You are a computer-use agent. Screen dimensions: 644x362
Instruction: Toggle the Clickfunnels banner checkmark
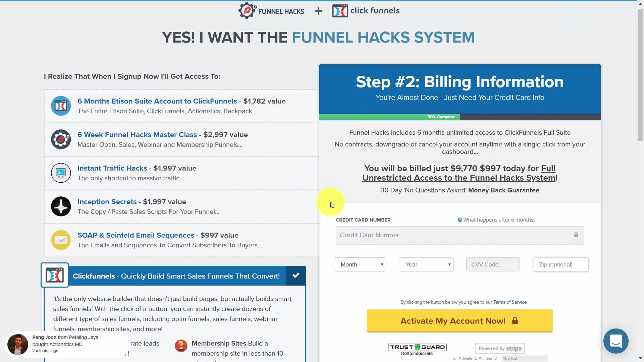296,276
